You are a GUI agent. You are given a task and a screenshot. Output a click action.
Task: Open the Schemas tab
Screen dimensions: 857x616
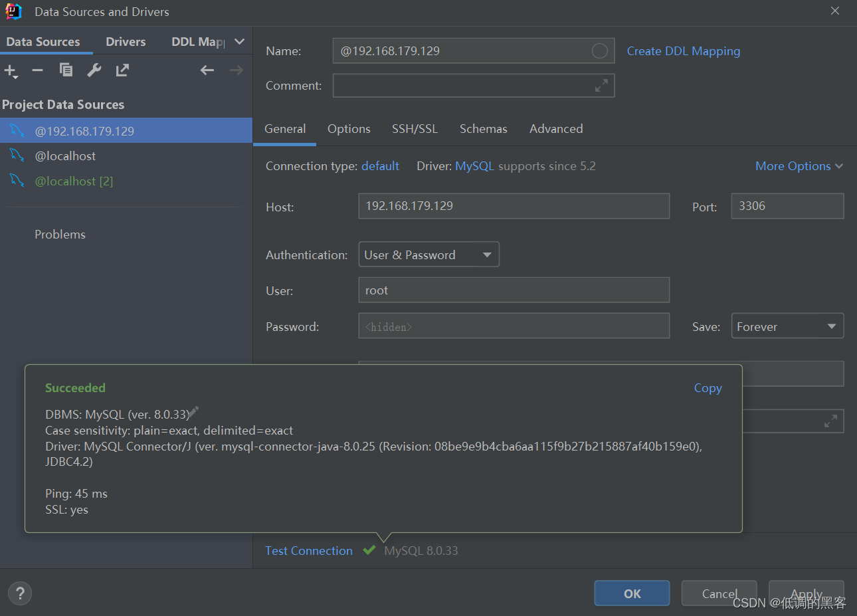[484, 129]
